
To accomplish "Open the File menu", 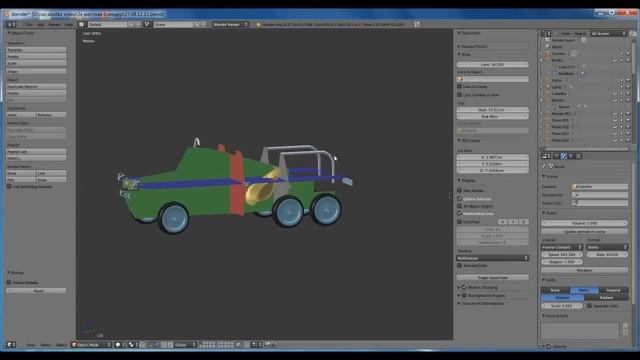I will coord(29,24).
